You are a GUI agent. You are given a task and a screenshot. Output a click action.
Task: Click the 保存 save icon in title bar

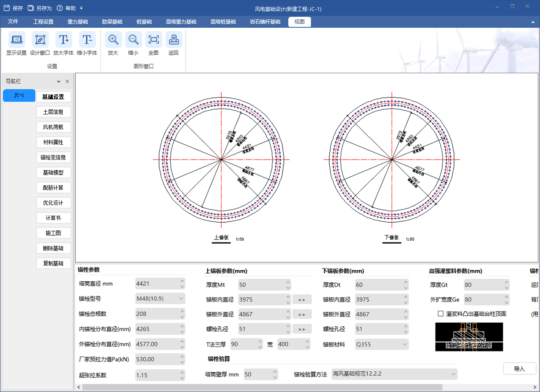[x=7, y=8]
